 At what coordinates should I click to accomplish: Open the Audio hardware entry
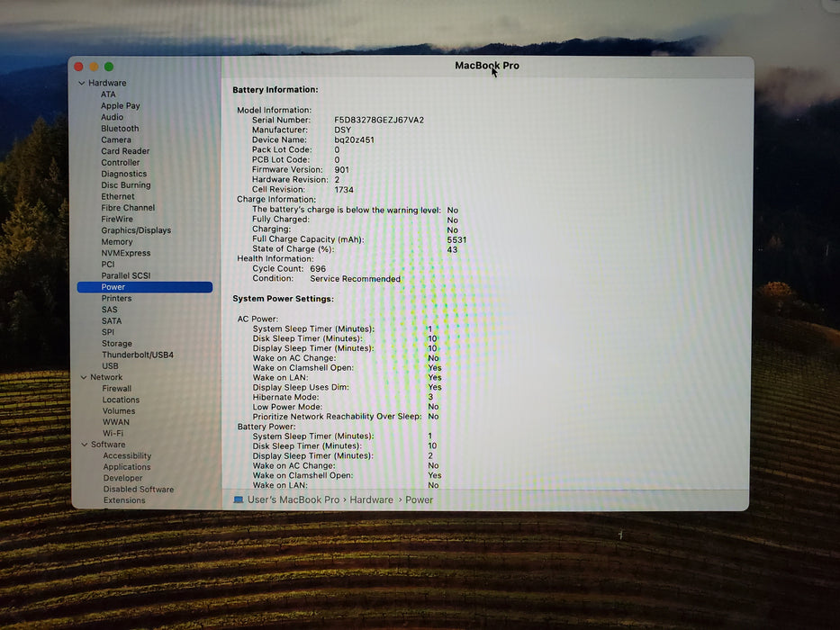point(112,117)
